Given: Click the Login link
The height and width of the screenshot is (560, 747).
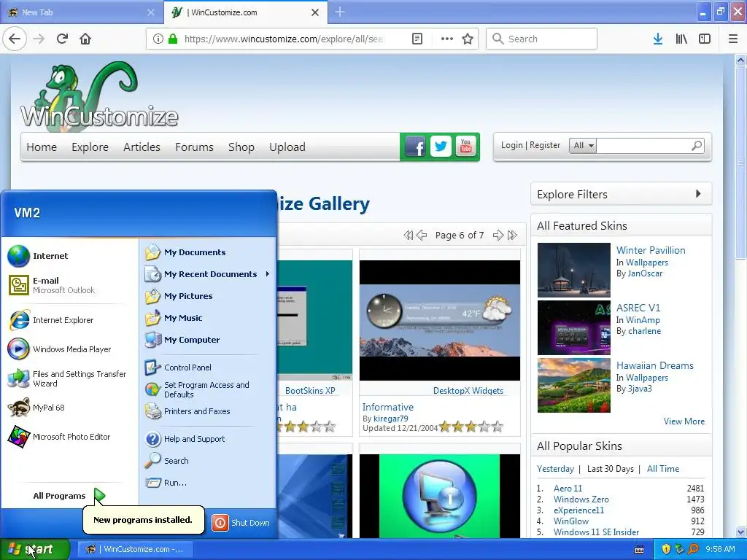Looking at the screenshot, I should pos(511,145).
